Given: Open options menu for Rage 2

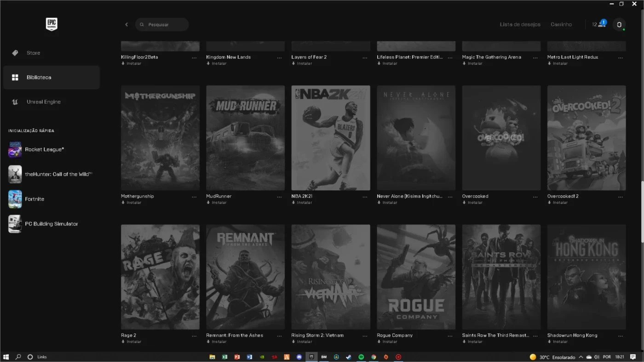Looking at the screenshot, I should point(194,336).
